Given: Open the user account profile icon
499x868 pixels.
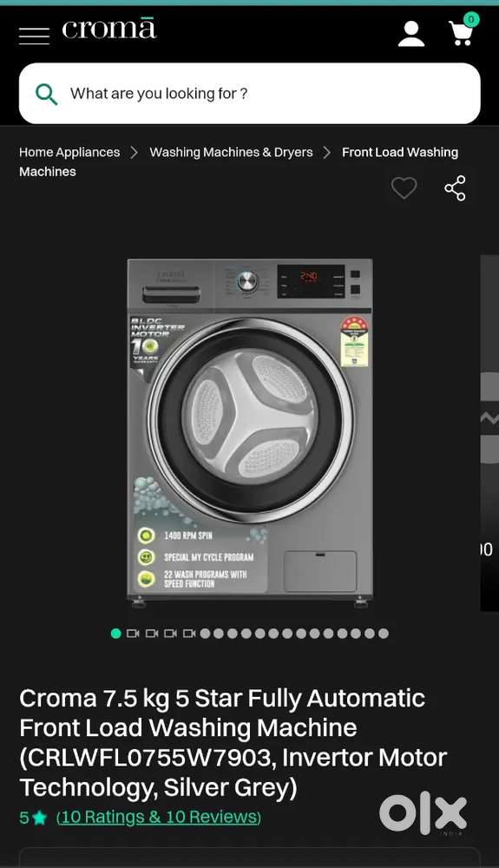Looking at the screenshot, I should (411, 34).
